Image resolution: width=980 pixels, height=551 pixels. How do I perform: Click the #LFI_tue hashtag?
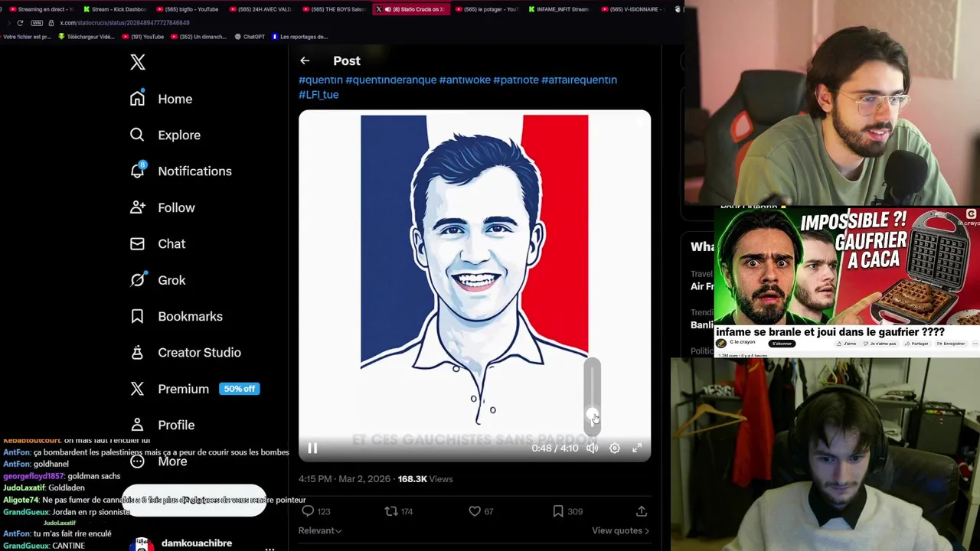click(x=318, y=95)
